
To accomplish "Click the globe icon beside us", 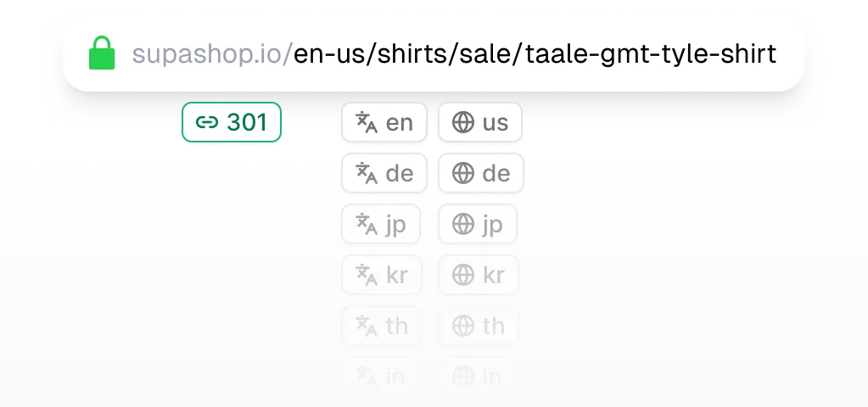I will pos(463,123).
